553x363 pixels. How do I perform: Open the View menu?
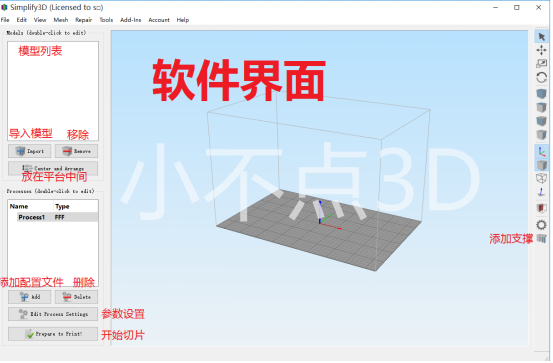(40, 20)
